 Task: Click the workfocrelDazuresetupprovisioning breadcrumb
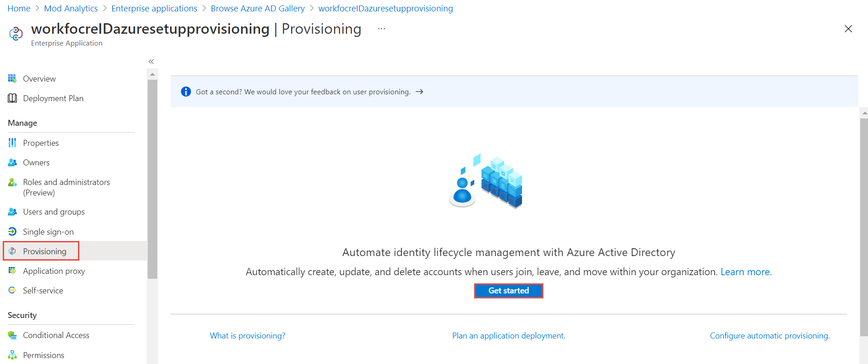pyautogui.click(x=386, y=8)
